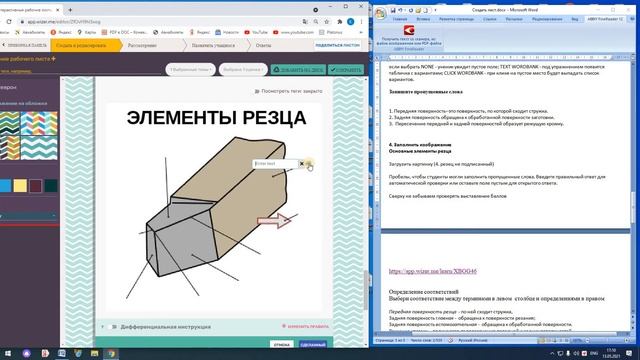Click the Word language status 'Русский'
Screen dimensions: 640x360
coord(472,340)
